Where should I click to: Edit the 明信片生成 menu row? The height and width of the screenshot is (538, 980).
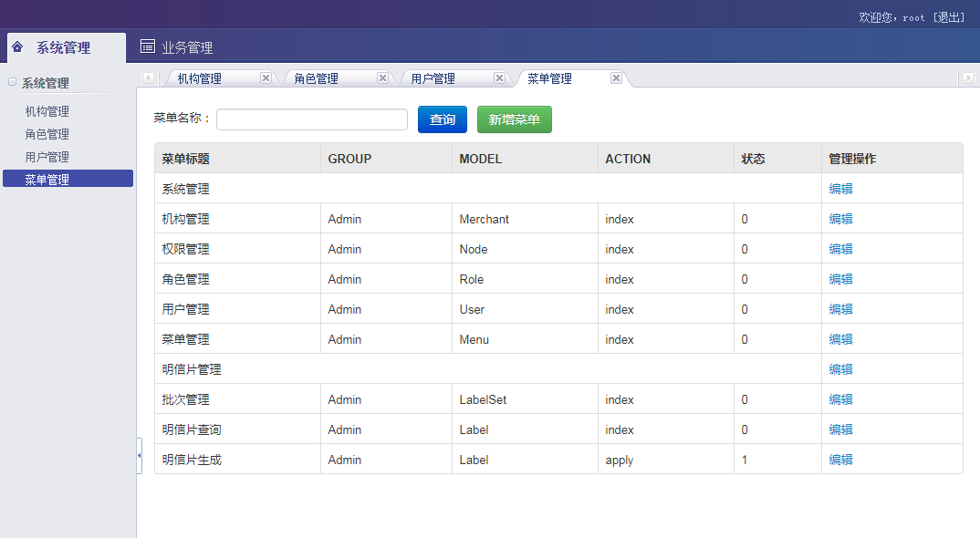click(x=840, y=460)
